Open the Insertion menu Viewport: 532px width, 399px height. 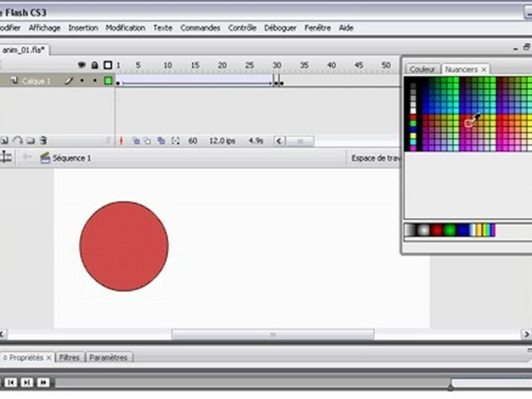tap(83, 28)
